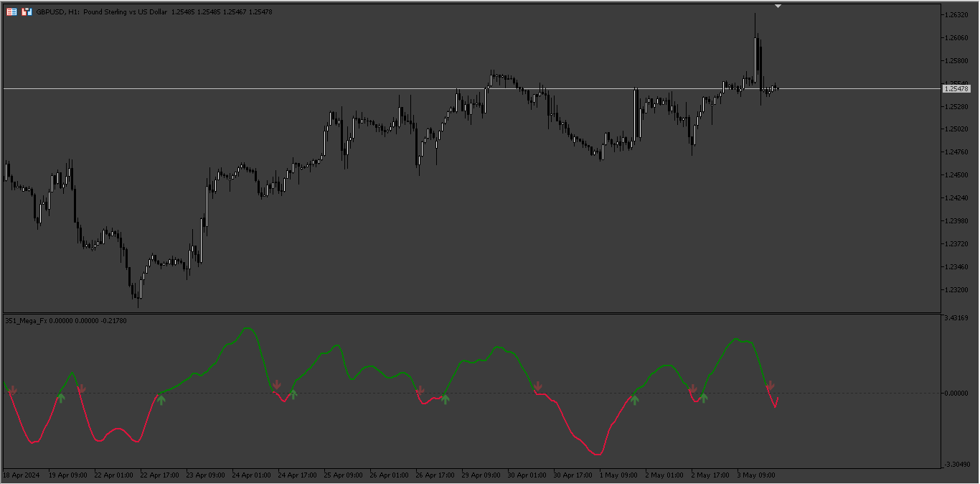980x484 pixels.
Task: Click the 30 Apr 01:00 time label
Action: point(527,475)
